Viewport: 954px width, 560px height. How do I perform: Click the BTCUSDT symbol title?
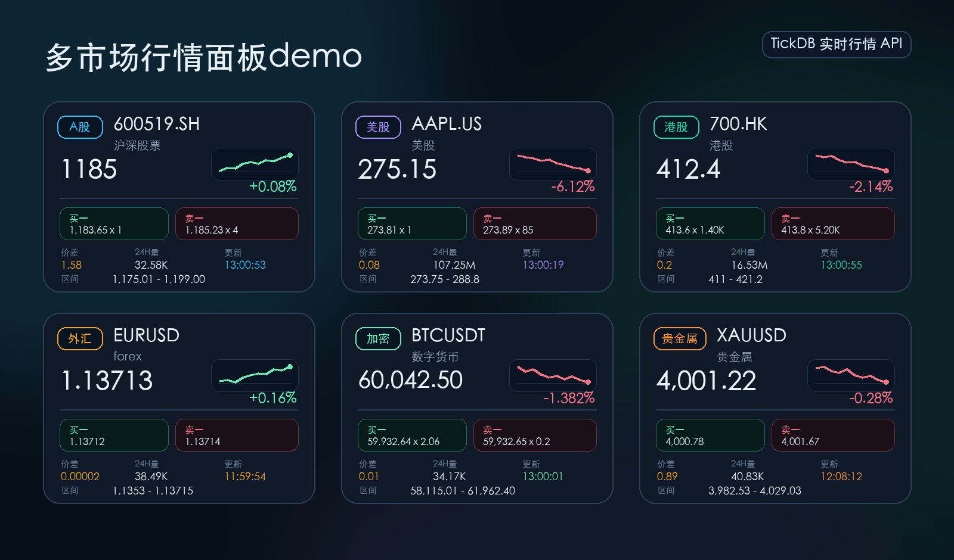pyautogui.click(x=448, y=335)
